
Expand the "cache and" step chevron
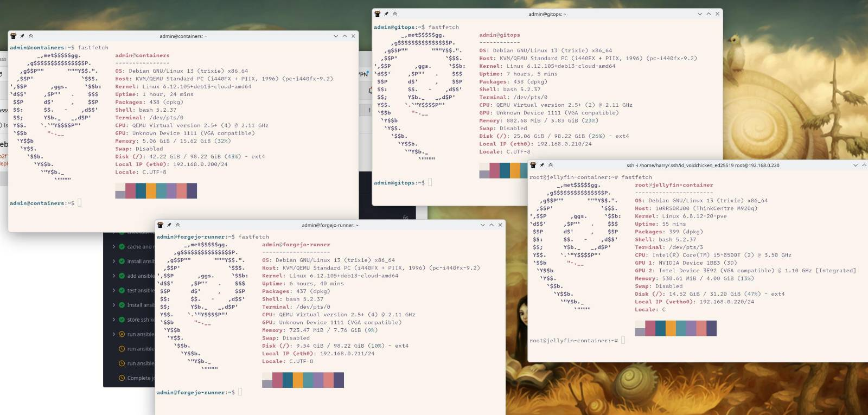[x=114, y=246]
